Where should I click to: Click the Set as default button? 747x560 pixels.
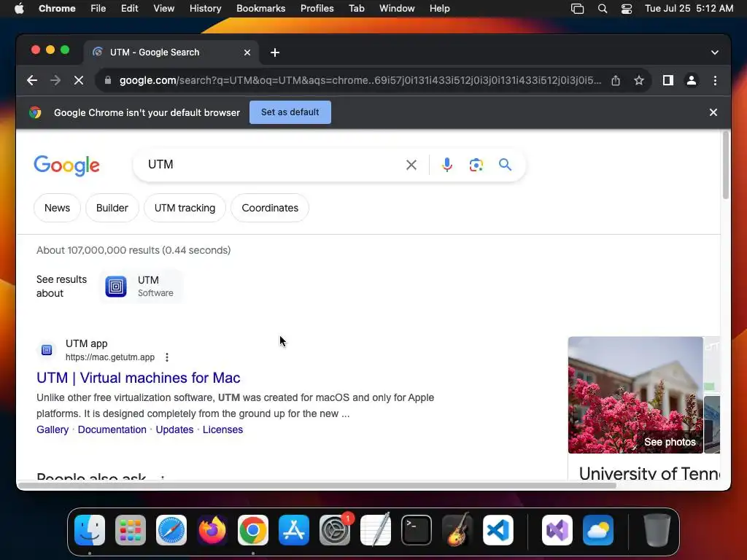click(x=290, y=112)
